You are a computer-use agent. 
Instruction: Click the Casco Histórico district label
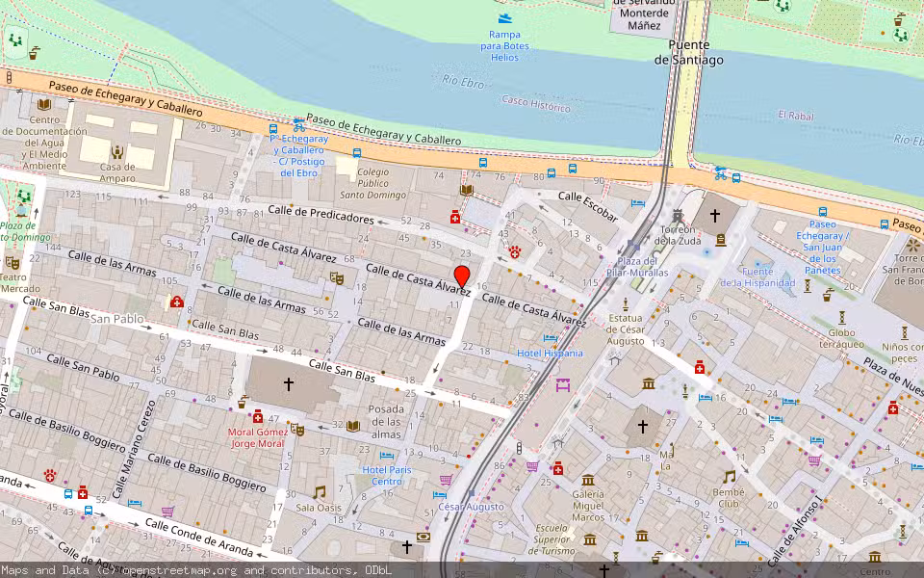pos(536,103)
